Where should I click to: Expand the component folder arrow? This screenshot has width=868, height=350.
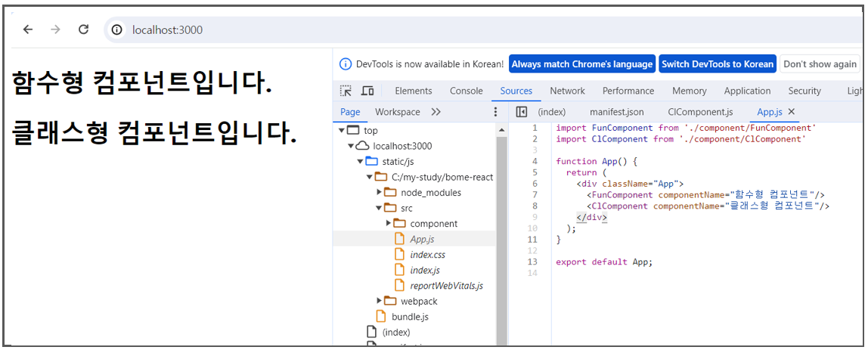point(389,223)
